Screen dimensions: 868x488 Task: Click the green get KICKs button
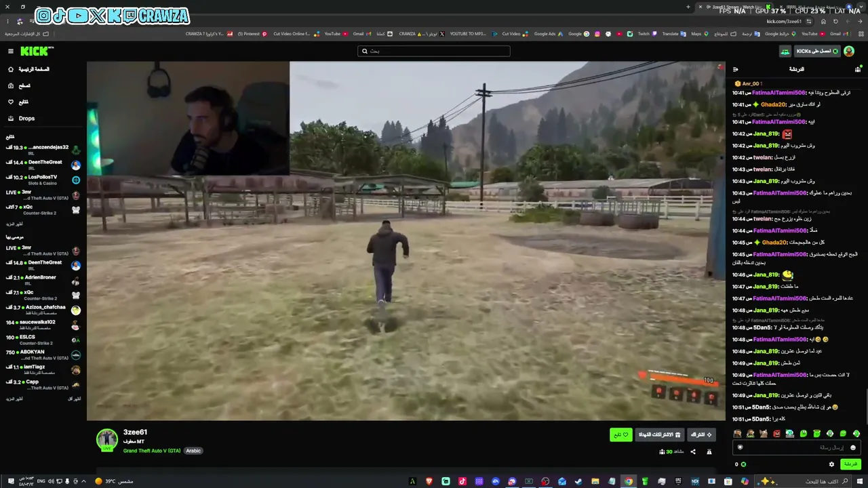click(818, 52)
